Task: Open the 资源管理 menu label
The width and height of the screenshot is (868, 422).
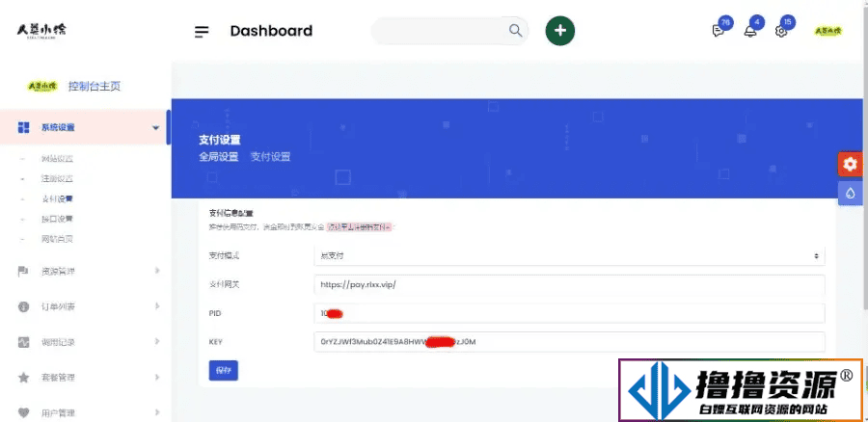Action: (58, 272)
